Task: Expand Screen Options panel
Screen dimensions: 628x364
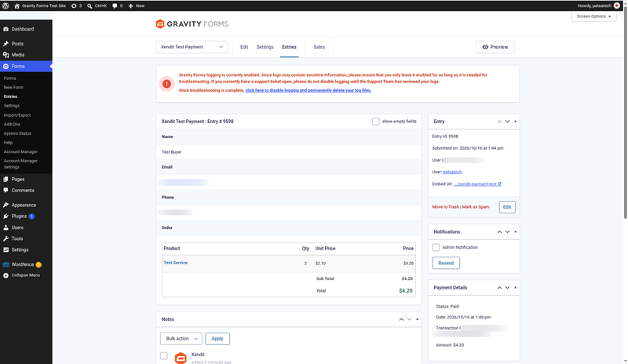Action: click(593, 16)
